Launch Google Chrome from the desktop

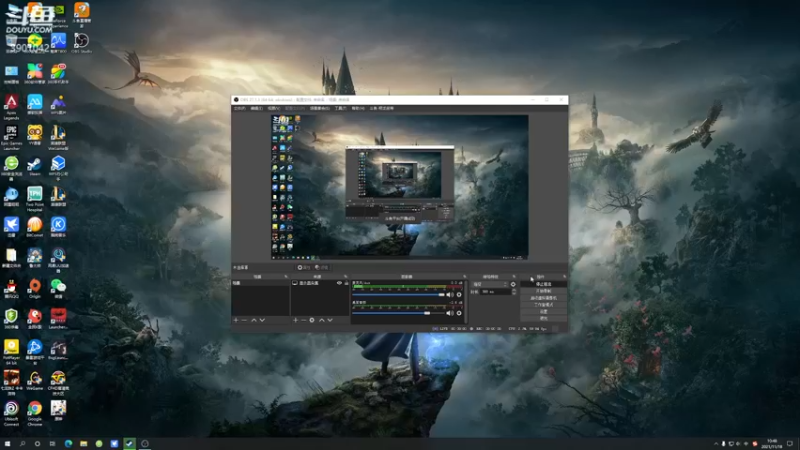coord(35,412)
